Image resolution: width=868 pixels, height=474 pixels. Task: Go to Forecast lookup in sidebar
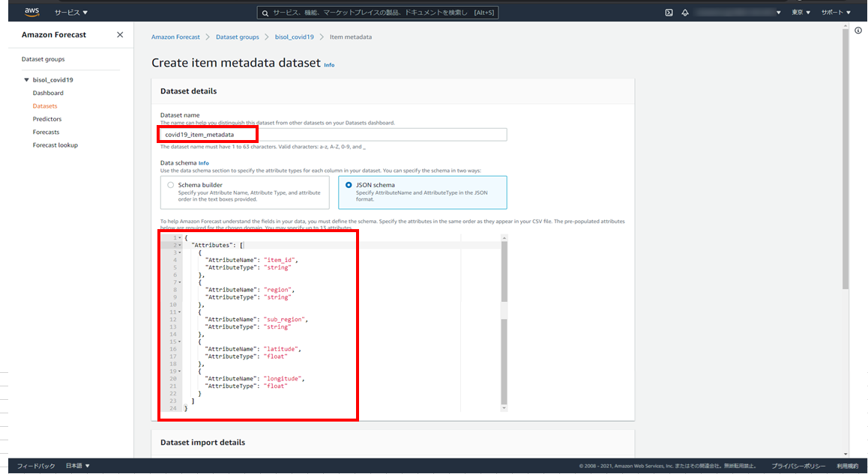click(55, 145)
